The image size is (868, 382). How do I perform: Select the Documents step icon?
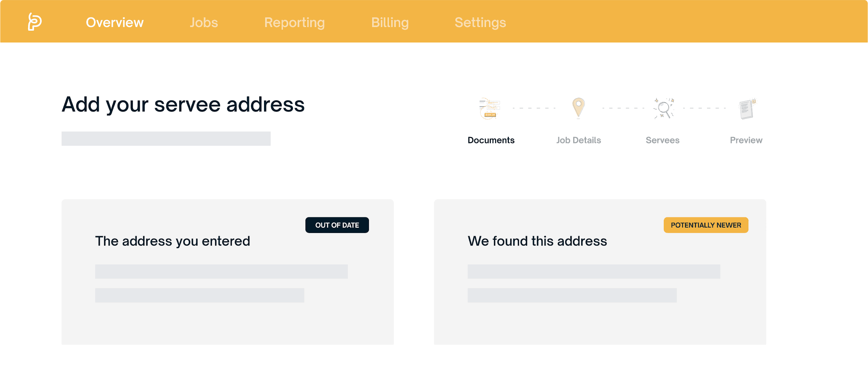click(490, 108)
